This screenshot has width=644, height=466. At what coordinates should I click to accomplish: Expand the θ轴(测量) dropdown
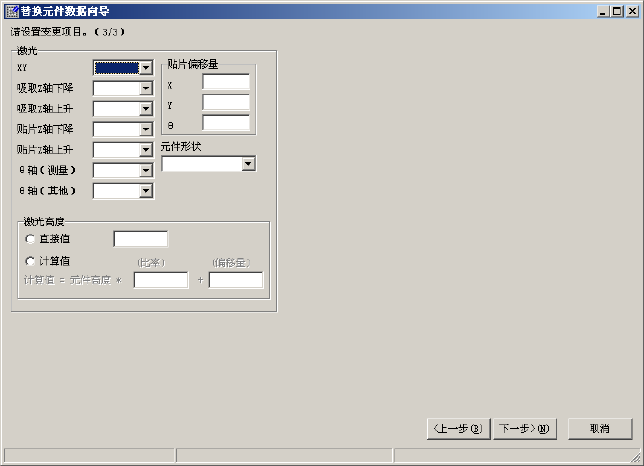coord(123,170)
